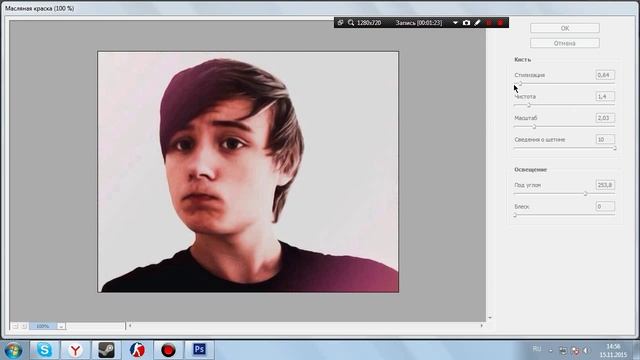Image resolution: width=640 pixels, height=360 pixels.
Task: Click the Масштаб value field
Action: 605,118
